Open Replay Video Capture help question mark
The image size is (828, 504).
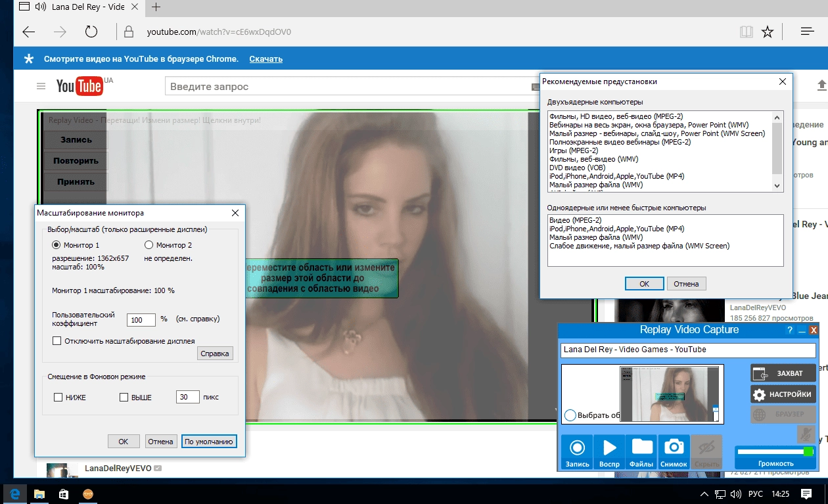point(790,331)
